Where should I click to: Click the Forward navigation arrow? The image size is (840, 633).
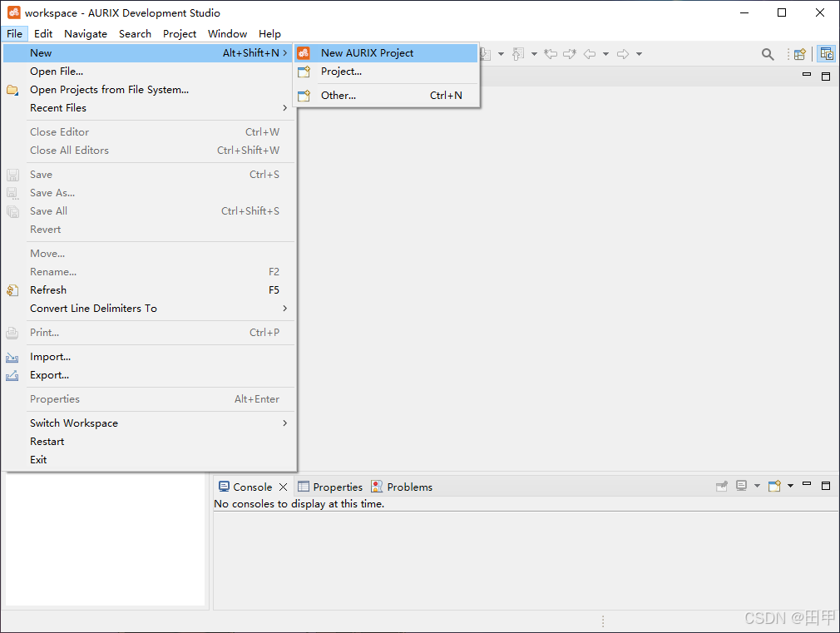click(x=622, y=53)
